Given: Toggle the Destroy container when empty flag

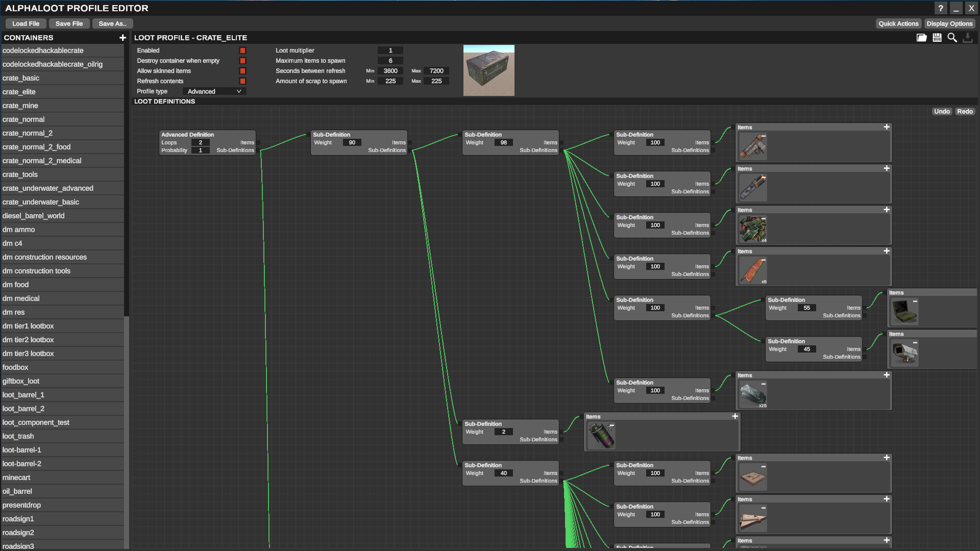Looking at the screenshot, I should (241, 61).
